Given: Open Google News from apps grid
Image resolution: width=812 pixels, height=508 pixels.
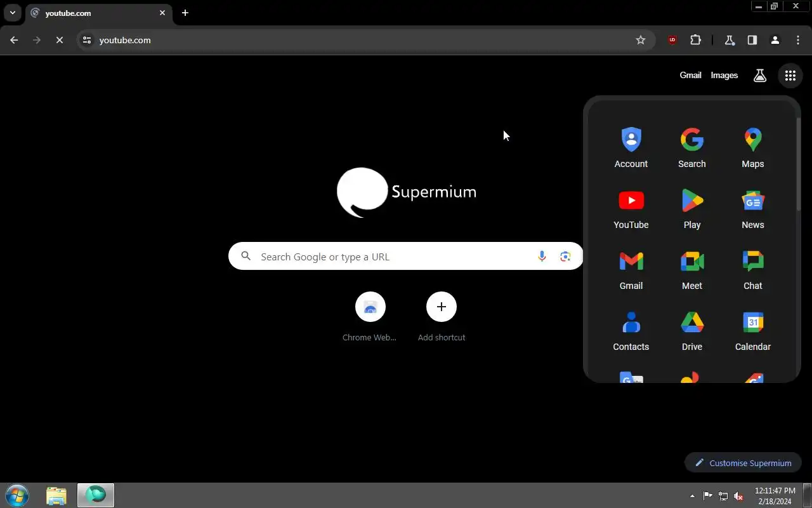Looking at the screenshot, I should pyautogui.click(x=753, y=208).
